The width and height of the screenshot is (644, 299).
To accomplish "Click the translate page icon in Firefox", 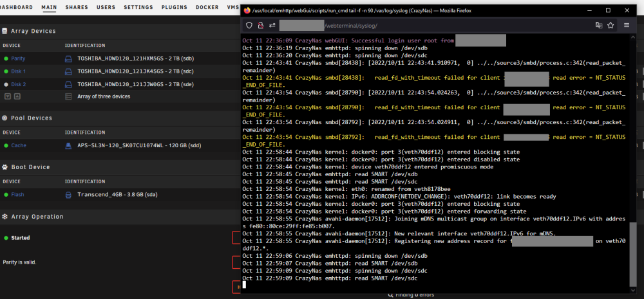I will point(599,26).
